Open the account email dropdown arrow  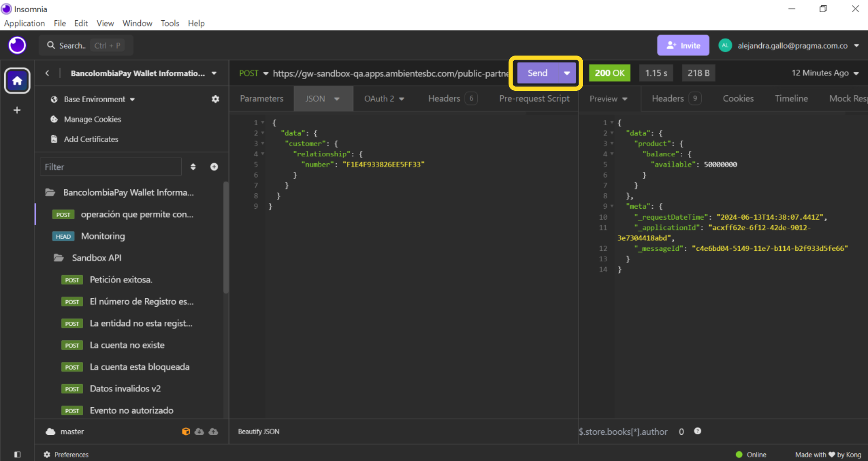click(x=856, y=46)
